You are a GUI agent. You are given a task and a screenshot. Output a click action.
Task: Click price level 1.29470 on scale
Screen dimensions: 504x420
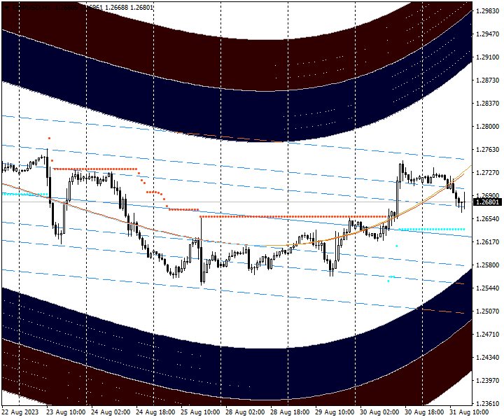pyautogui.click(x=488, y=34)
